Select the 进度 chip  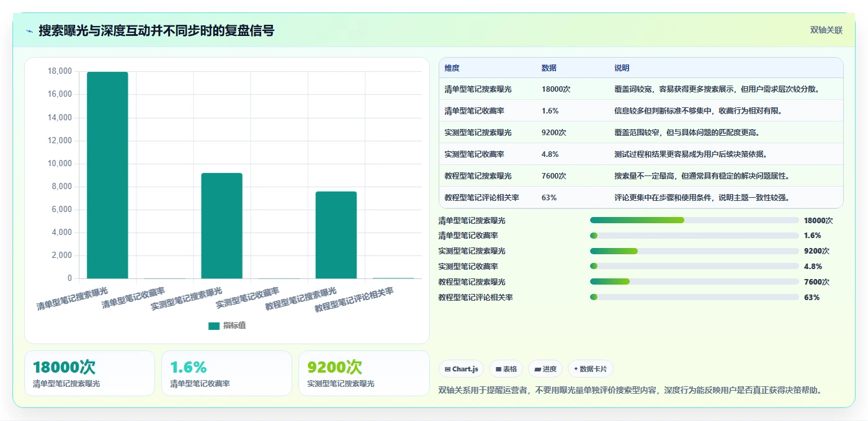(545, 369)
